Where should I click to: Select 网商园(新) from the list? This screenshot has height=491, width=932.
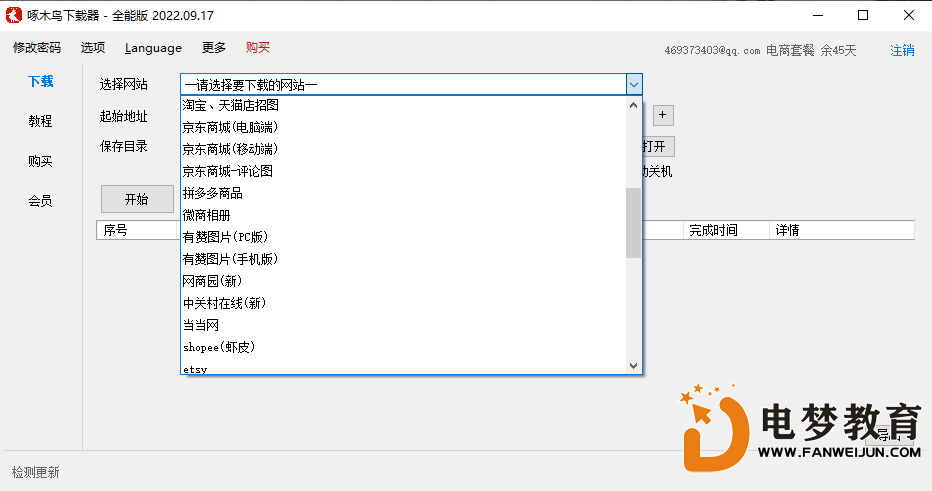[403, 281]
